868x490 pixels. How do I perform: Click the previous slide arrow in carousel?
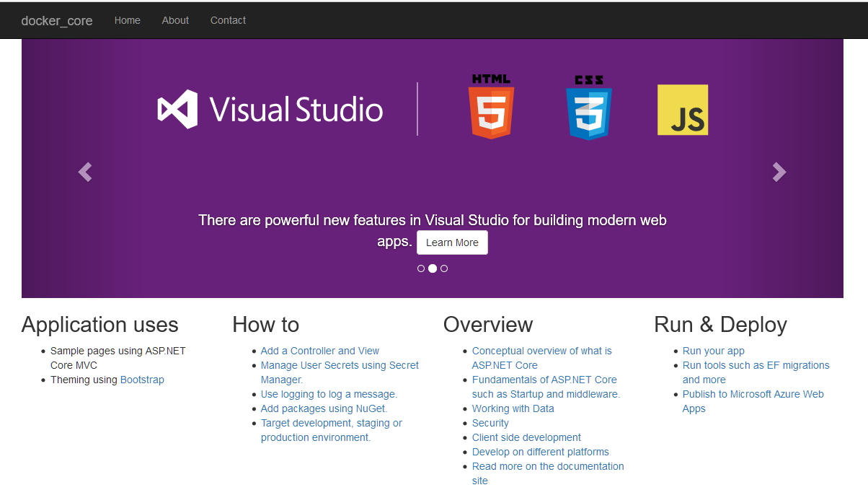point(85,172)
